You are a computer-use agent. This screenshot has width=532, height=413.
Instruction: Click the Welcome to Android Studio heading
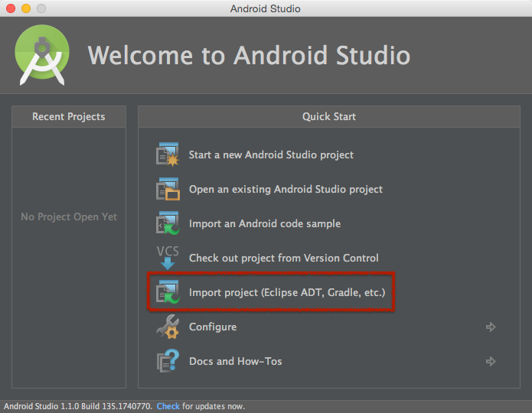tap(249, 55)
